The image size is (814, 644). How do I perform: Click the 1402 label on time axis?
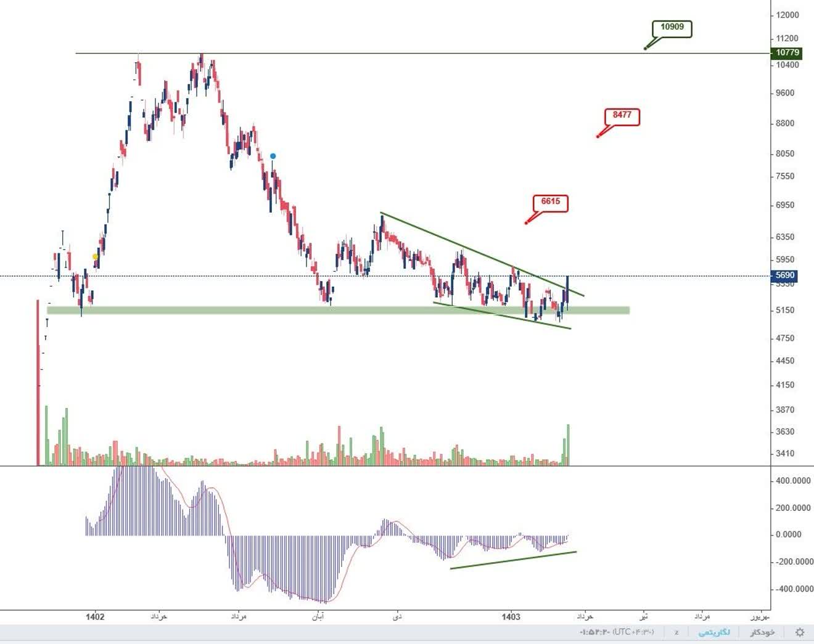(x=95, y=616)
